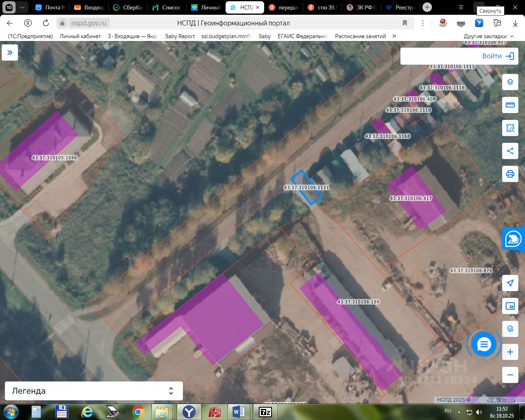Show hidden system tray icons
The width and height of the screenshot is (525, 420).
[459, 412]
